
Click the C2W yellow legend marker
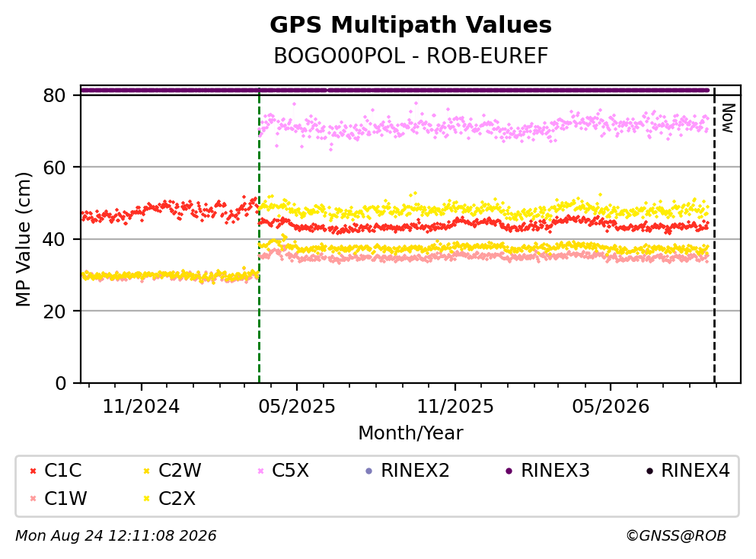pos(147,471)
